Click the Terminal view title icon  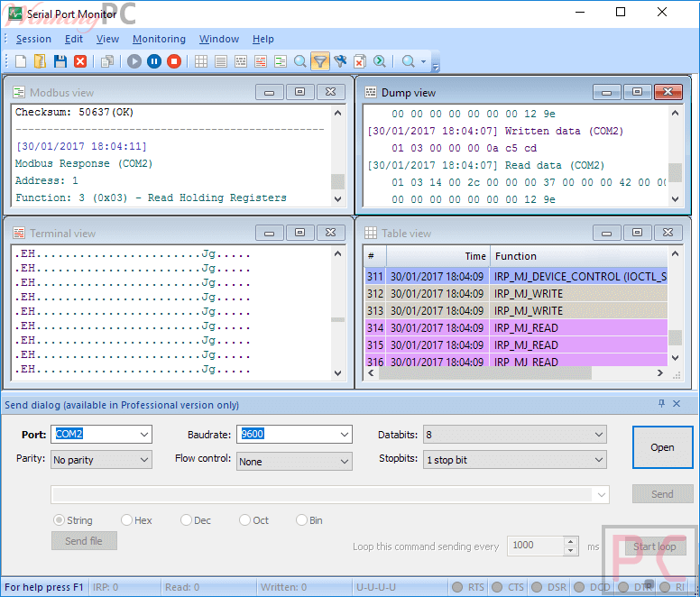click(x=19, y=233)
